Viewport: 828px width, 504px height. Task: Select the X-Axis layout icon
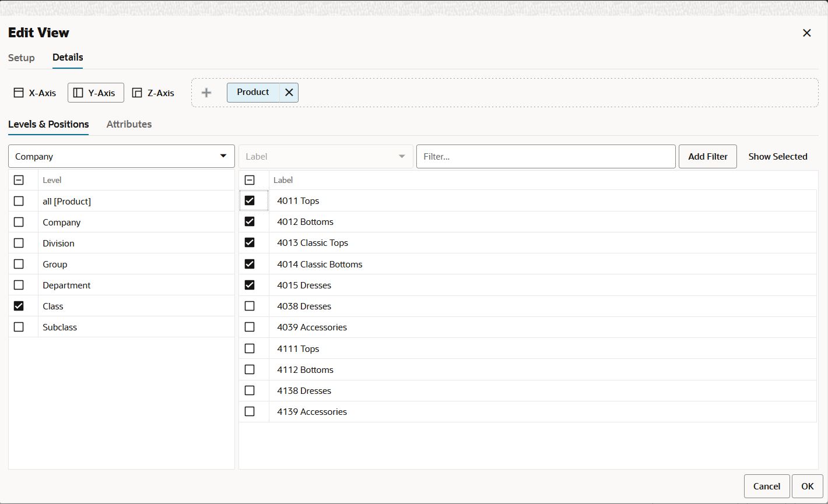point(19,92)
